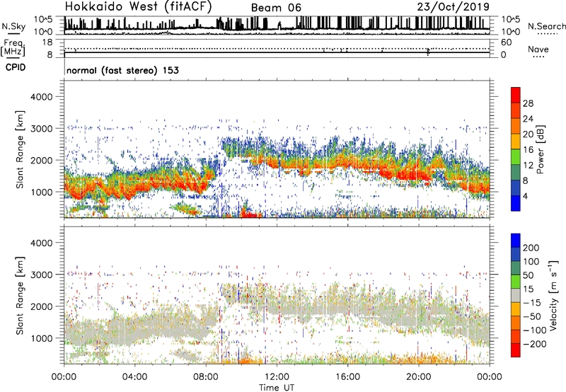The height and width of the screenshot is (392, 566).
Task: Click the "28" power color bar label
Action: [x=528, y=103]
